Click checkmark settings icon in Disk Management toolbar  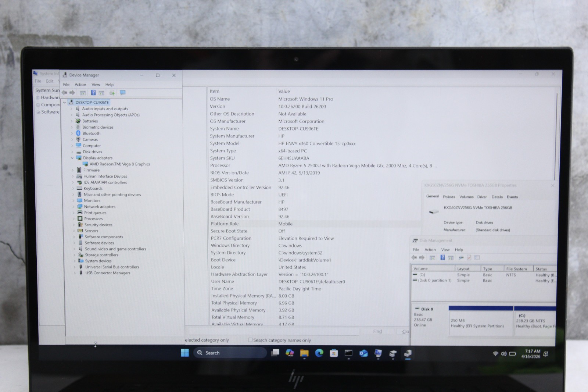pos(469,257)
